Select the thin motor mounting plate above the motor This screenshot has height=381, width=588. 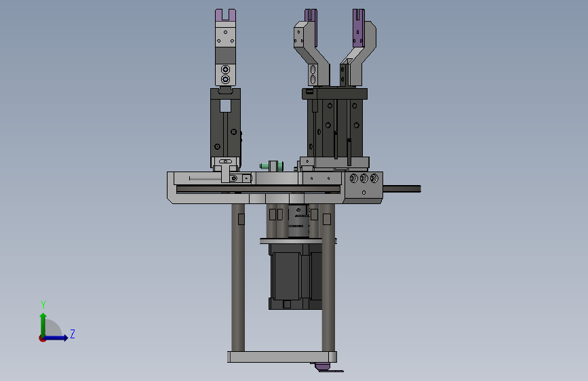(x=298, y=241)
